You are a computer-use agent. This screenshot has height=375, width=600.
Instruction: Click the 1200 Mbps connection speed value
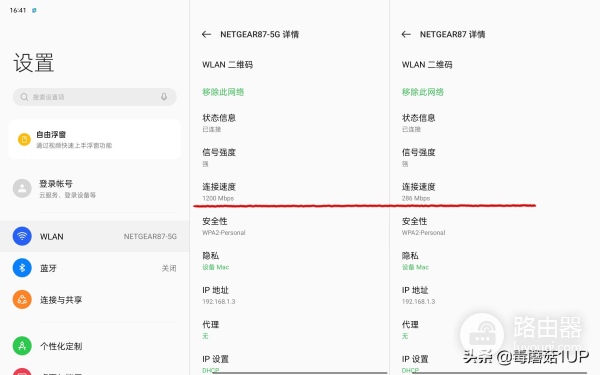coord(218,198)
